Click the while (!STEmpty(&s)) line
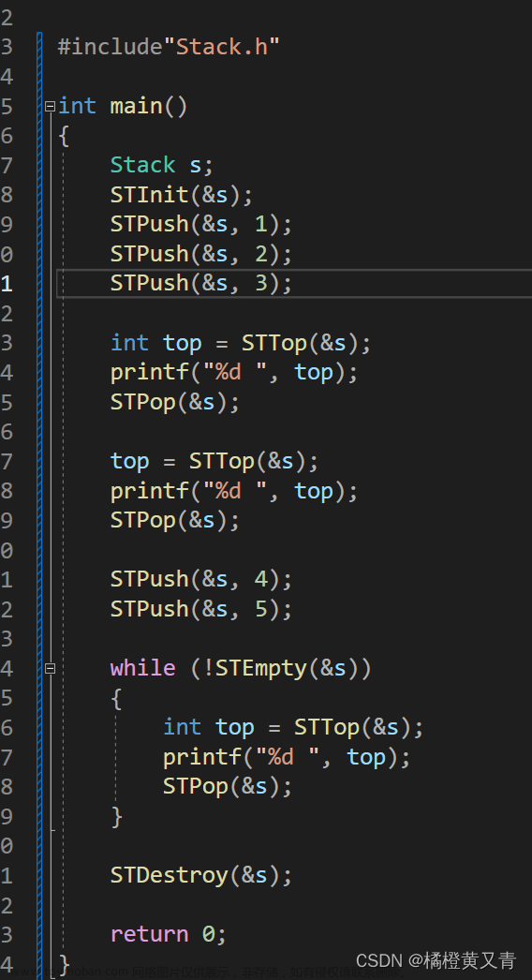The image size is (532, 980). coord(241,668)
